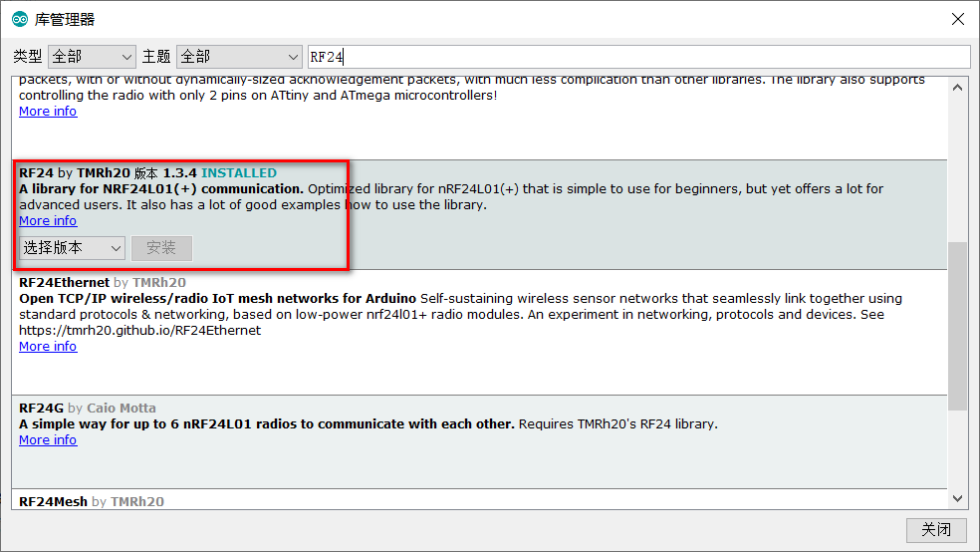The image size is (980, 552).
Task: Click the vertical scrollbar thumb
Action: [x=957, y=326]
